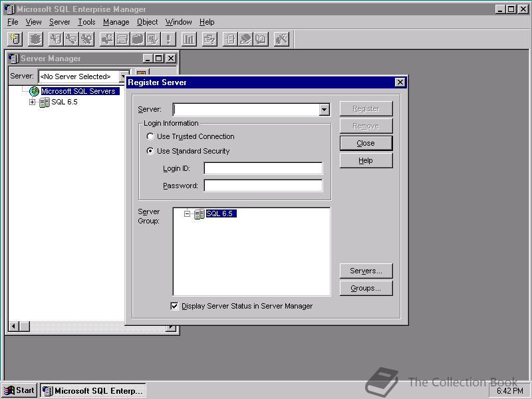Click the replication topology toolbar icon
The width and height of the screenshot is (532, 399).
pos(230,39)
